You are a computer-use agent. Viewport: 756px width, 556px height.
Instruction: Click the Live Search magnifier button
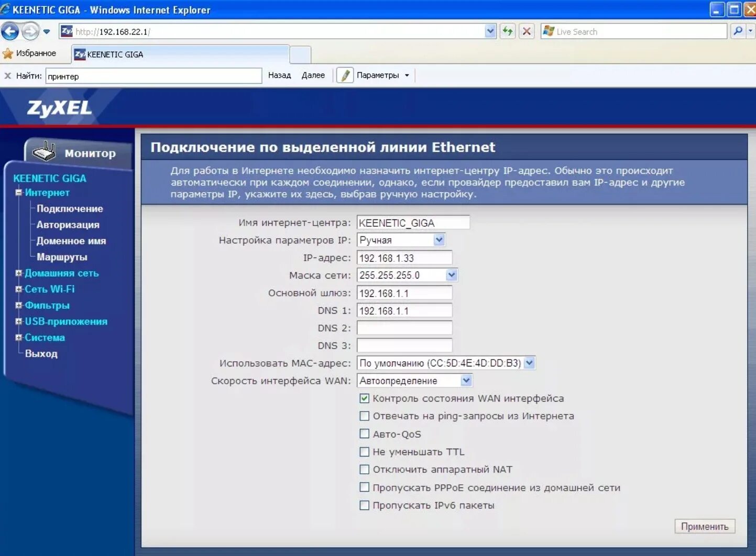tap(738, 31)
